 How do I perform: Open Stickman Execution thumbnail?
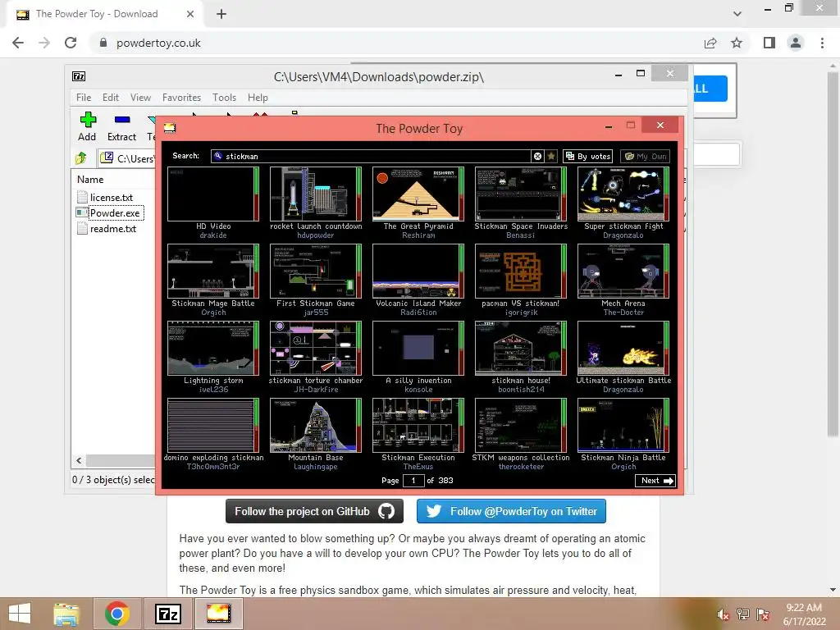[x=418, y=426]
